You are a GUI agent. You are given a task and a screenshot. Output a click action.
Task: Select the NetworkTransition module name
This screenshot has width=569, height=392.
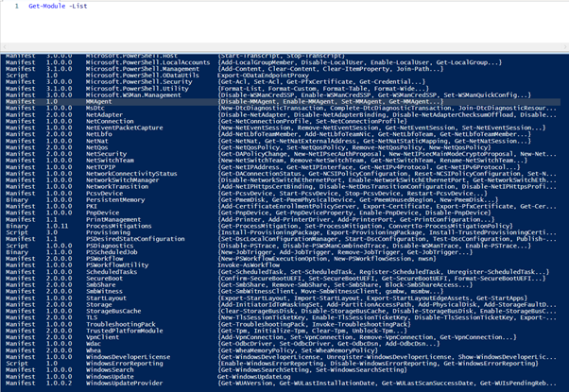117,186
